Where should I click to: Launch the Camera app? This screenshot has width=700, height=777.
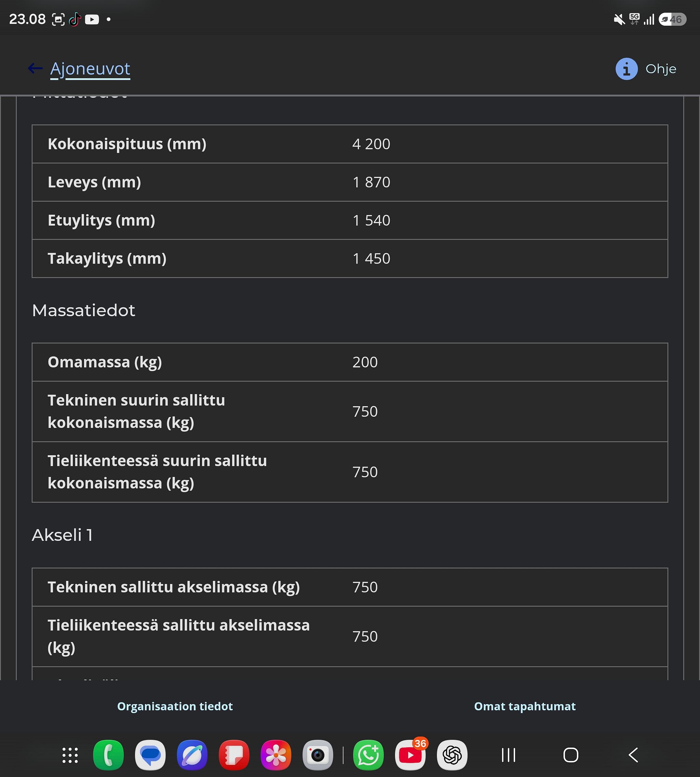318,755
